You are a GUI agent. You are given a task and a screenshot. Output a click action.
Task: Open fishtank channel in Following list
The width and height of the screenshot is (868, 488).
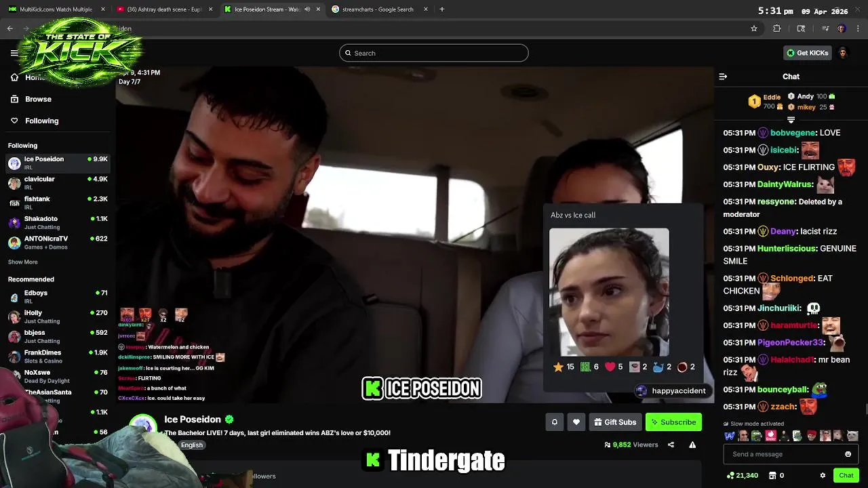click(x=58, y=203)
